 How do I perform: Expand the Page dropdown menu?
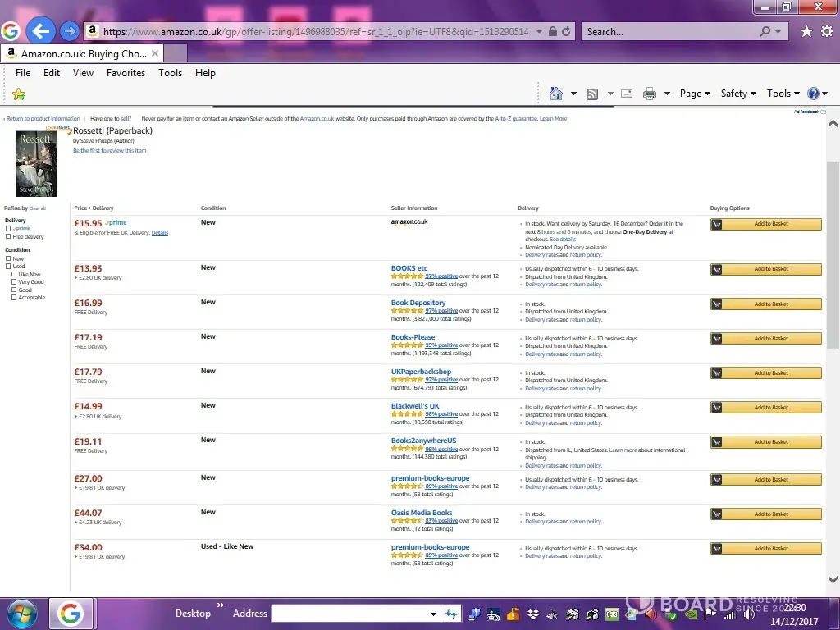pyautogui.click(x=695, y=94)
